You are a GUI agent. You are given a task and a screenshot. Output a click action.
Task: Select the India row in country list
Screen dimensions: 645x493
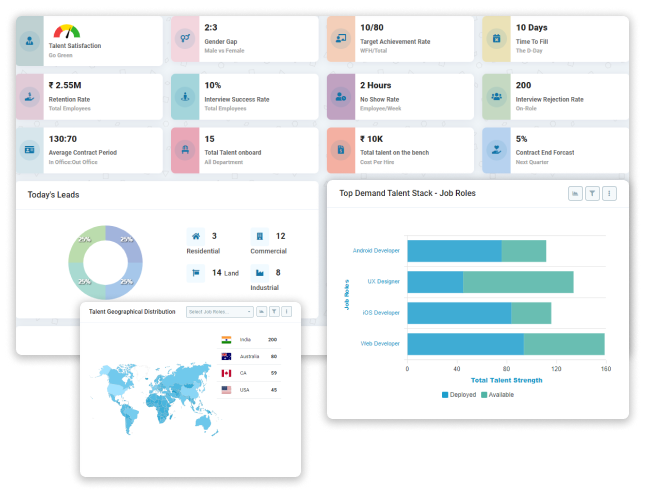click(249, 340)
